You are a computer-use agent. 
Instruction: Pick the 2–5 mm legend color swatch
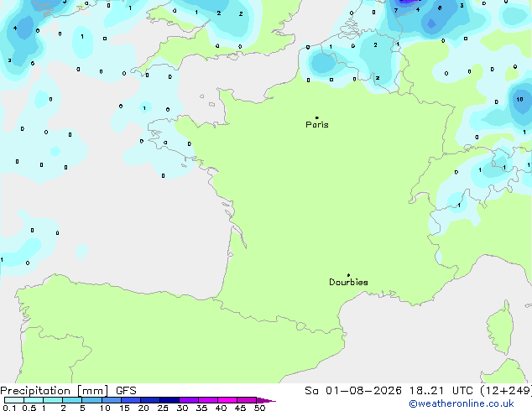pyautogui.click(x=72, y=400)
